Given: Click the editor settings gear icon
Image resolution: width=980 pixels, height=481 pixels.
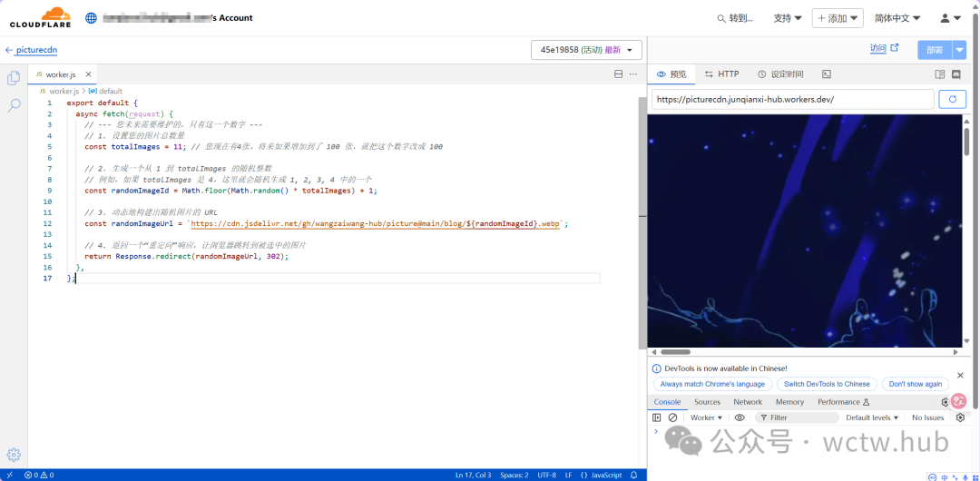Looking at the screenshot, I should [14, 455].
